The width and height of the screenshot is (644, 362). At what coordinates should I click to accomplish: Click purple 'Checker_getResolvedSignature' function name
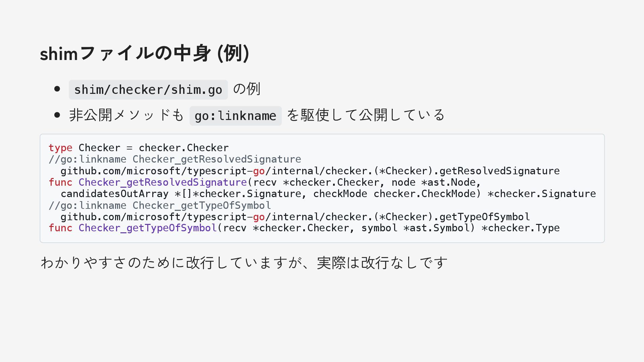coord(163,182)
